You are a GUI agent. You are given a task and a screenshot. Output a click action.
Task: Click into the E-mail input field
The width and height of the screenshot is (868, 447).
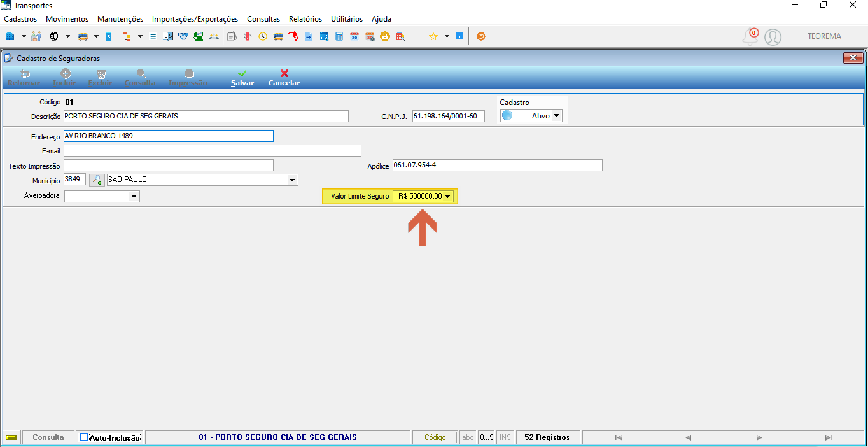213,151
